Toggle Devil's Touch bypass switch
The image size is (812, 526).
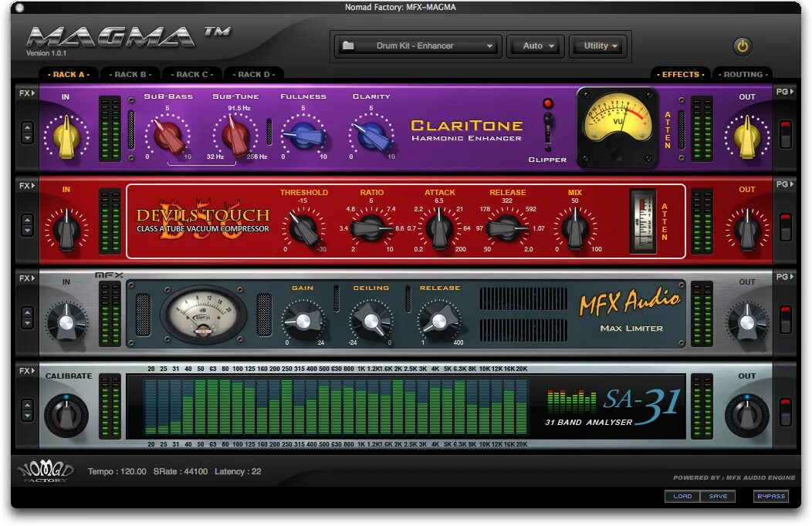(786, 227)
